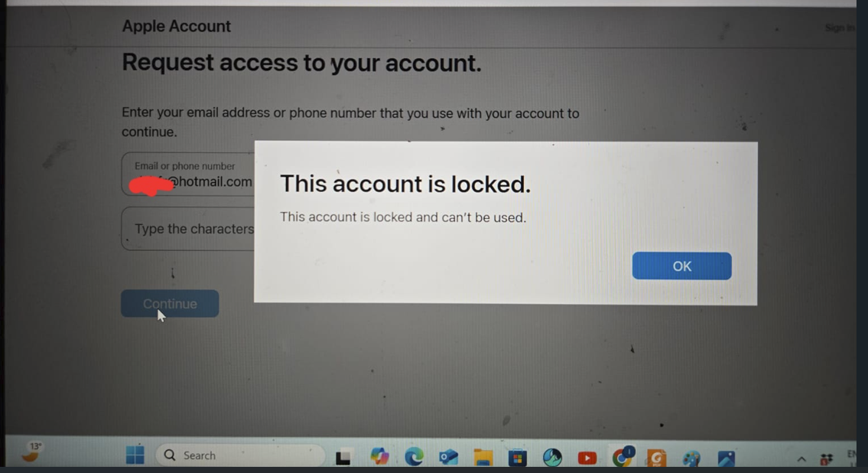The width and height of the screenshot is (868, 473).
Task: Open Microsoft Edge from the taskbar
Action: pos(414,457)
